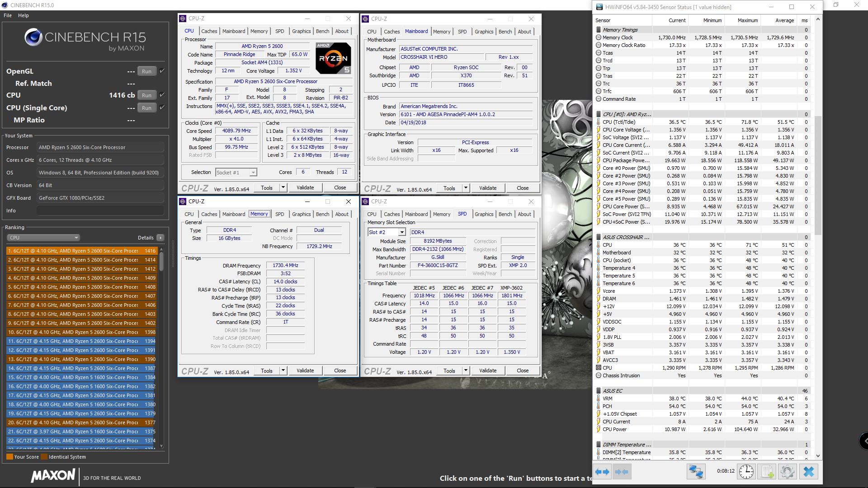
Task: Toggle the OpenGL test checkbox
Action: (x=162, y=71)
